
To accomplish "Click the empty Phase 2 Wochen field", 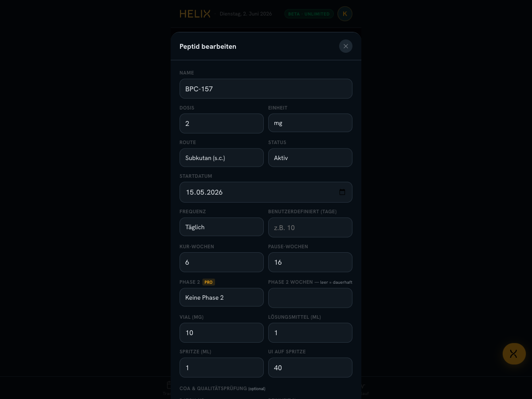I will pyautogui.click(x=310, y=298).
